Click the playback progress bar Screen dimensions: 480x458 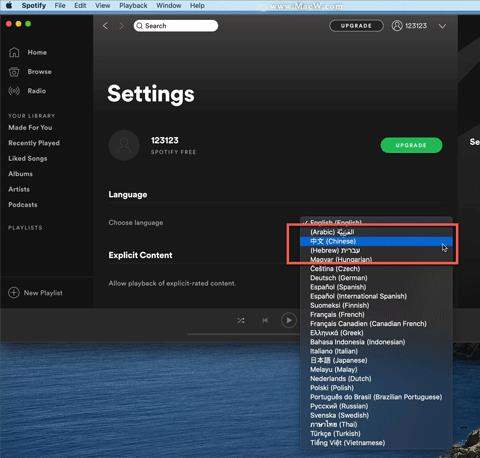(244, 334)
